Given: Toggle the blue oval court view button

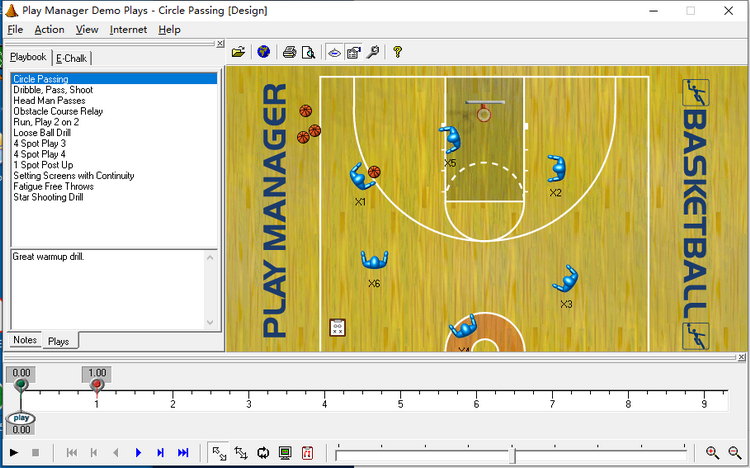Looking at the screenshot, I should pyautogui.click(x=334, y=51).
